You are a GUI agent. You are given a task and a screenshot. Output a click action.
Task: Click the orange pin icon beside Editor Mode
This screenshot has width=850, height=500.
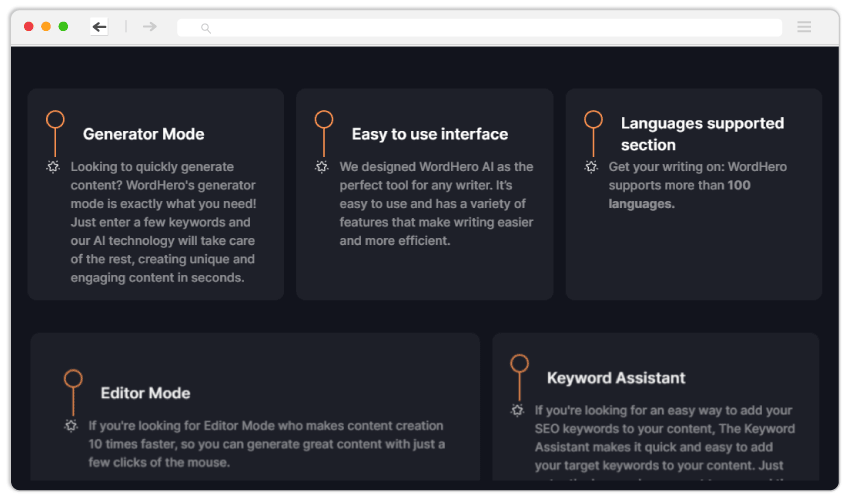click(73, 393)
